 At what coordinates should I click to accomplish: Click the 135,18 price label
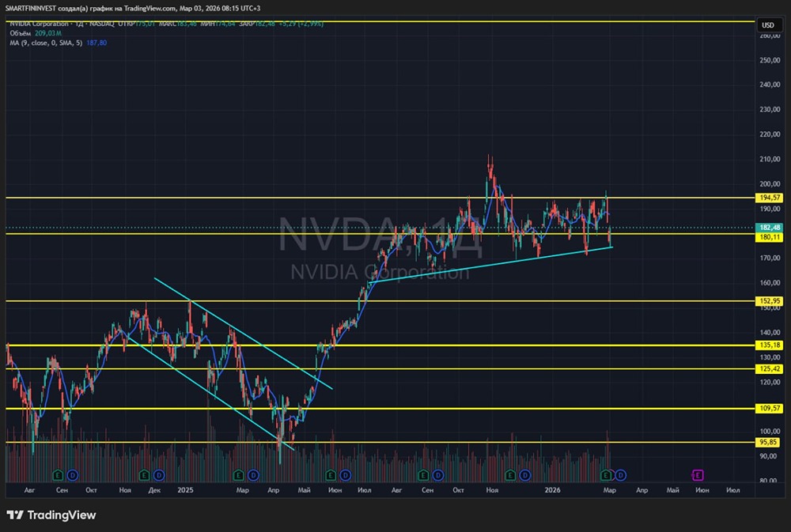tap(769, 345)
